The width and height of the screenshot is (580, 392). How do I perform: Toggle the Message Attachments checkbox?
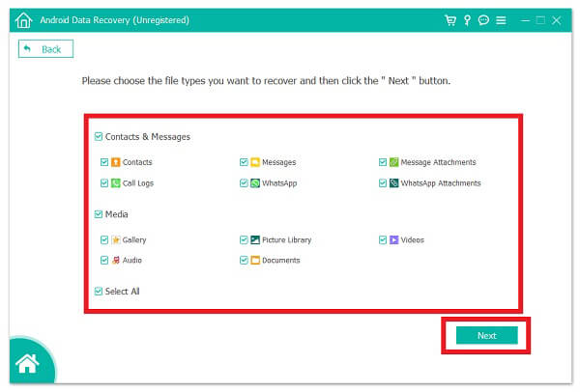tap(383, 162)
